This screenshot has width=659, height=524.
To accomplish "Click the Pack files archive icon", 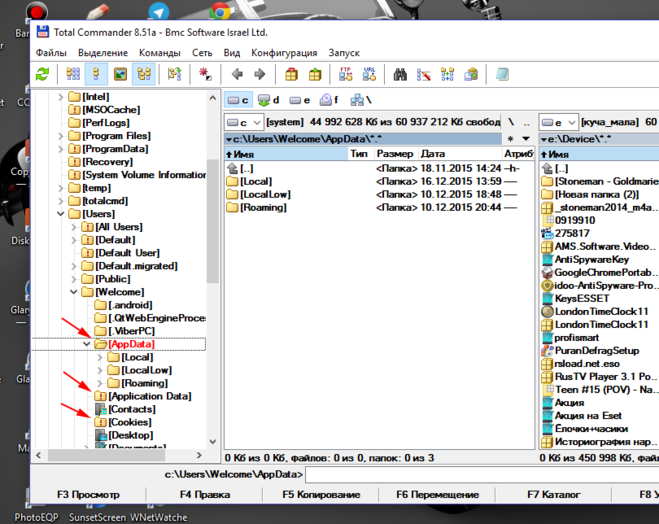I will tap(291, 74).
